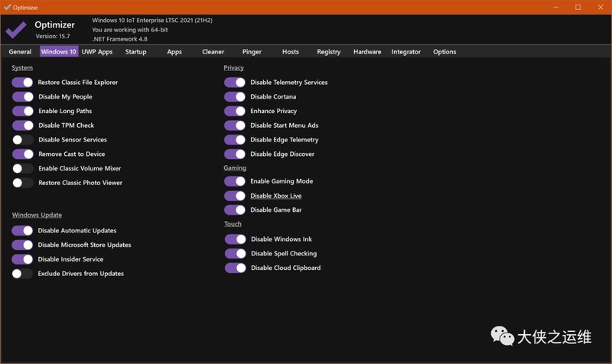Enable the Disable Sensor Services toggle
The image size is (612, 364).
coord(23,140)
